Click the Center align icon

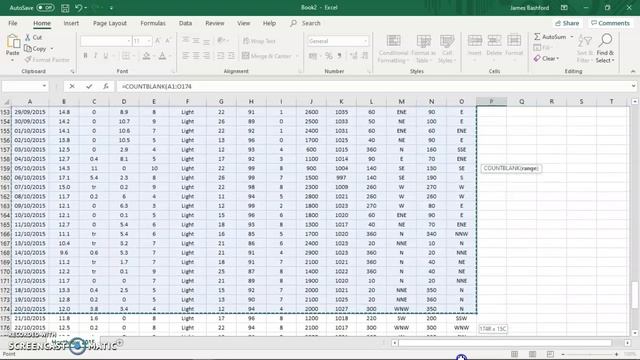click(x=196, y=56)
